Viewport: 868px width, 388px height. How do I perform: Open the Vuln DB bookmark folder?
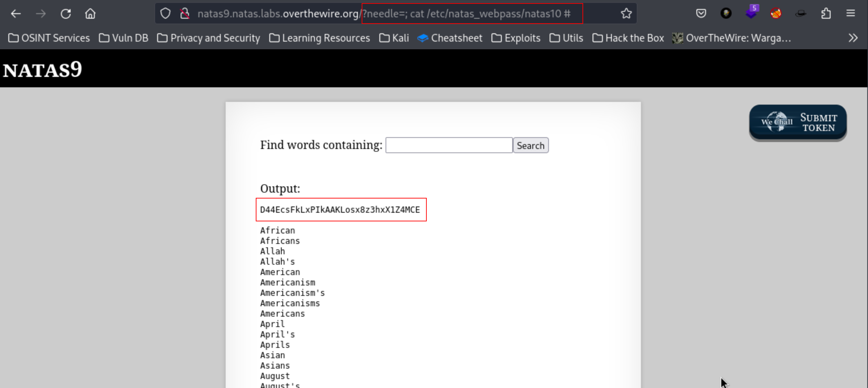124,38
